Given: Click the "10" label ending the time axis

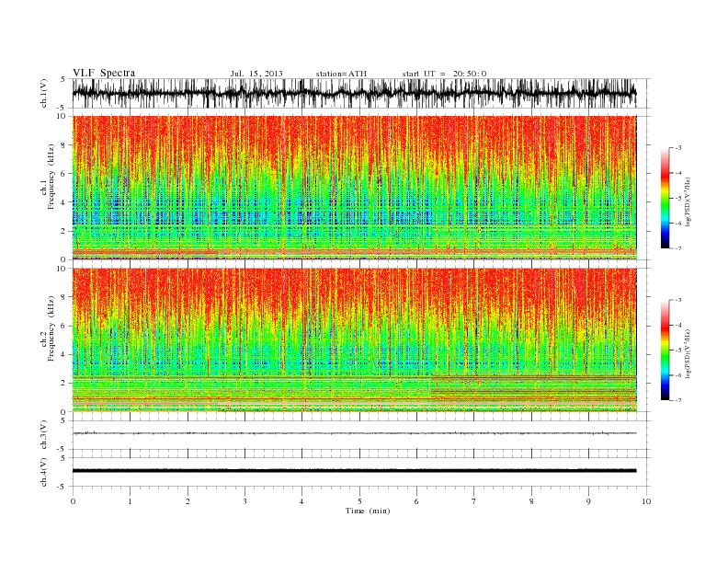Looking at the screenshot, I should [x=646, y=501].
